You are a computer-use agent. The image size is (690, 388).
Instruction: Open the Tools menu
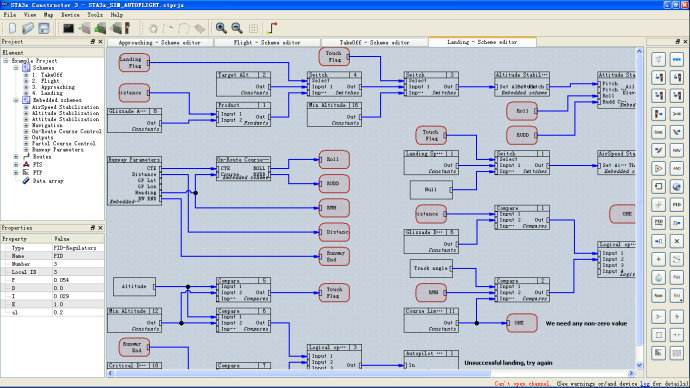tap(95, 15)
